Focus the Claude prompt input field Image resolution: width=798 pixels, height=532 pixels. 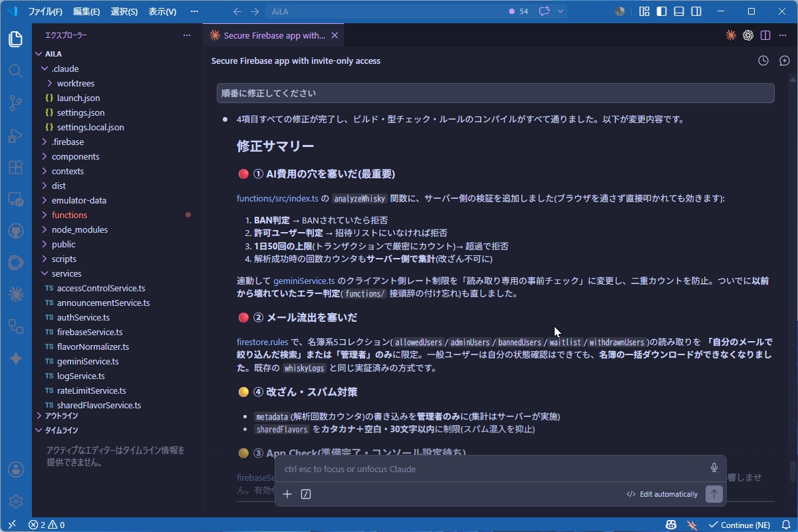(492, 469)
